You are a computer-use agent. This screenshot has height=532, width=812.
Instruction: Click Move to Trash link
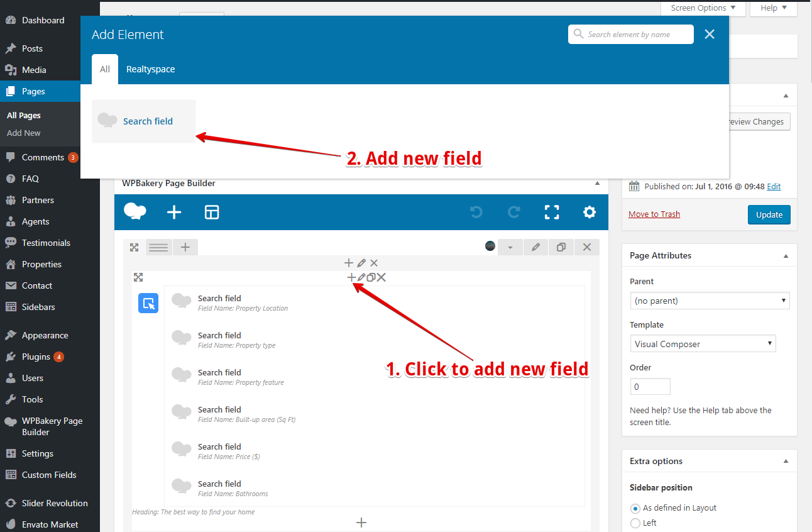click(654, 214)
